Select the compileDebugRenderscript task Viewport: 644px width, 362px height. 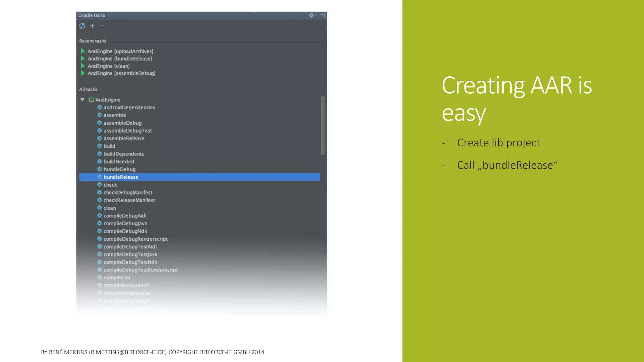[x=132, y=239]
